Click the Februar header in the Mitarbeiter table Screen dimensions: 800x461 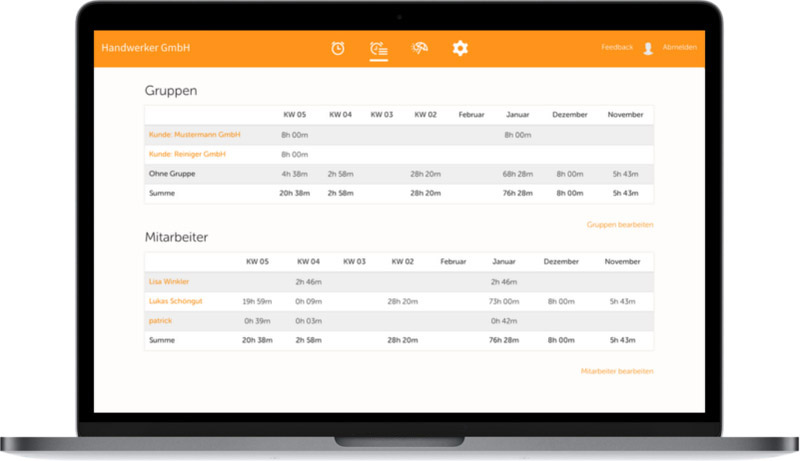[453, 261]
